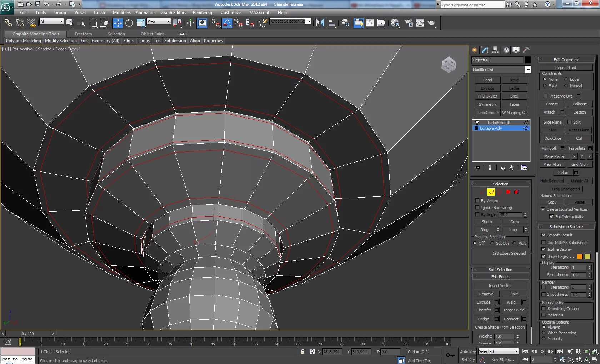This screenshot has width=600, height=364.
Task: Switch to the Freeform ribbon tab
Action: click(x=83, y=34)
